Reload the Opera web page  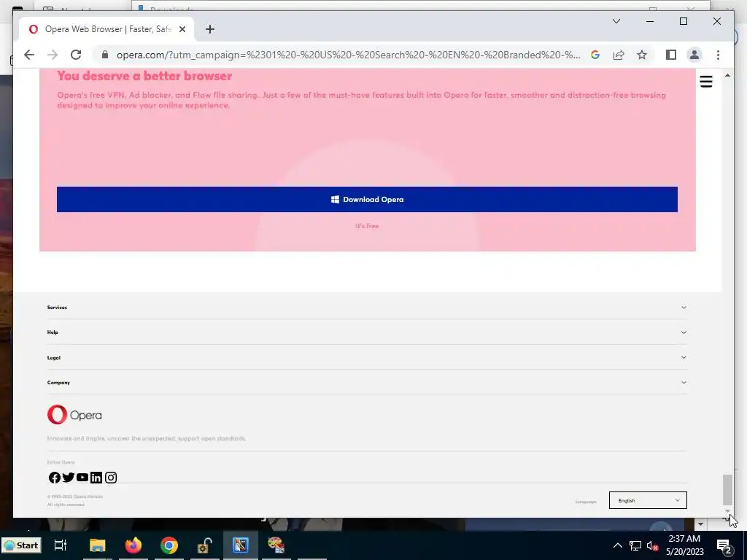[76, 55]
